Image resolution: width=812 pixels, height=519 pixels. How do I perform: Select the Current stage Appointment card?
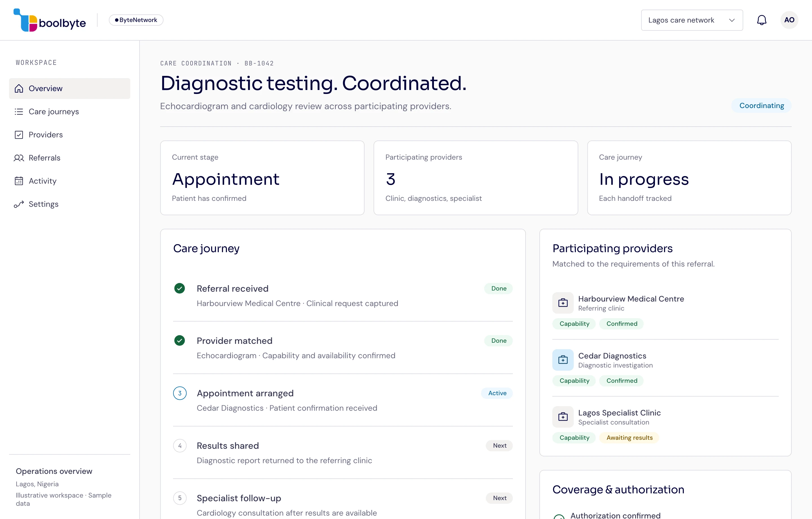(x=262, y=178)
